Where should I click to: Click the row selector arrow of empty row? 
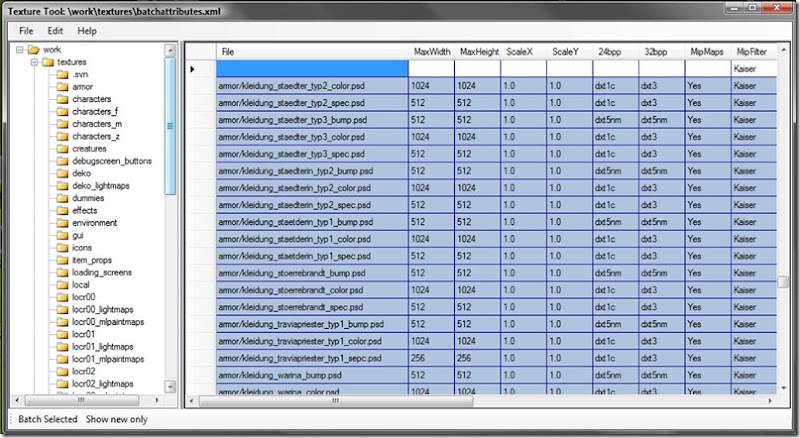point(192,69)
